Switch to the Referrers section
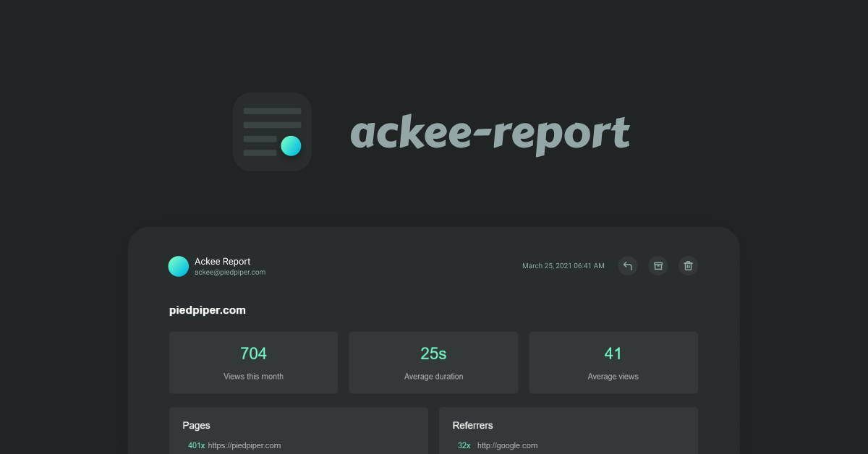The image size is (868, 454). pos(472,425)
